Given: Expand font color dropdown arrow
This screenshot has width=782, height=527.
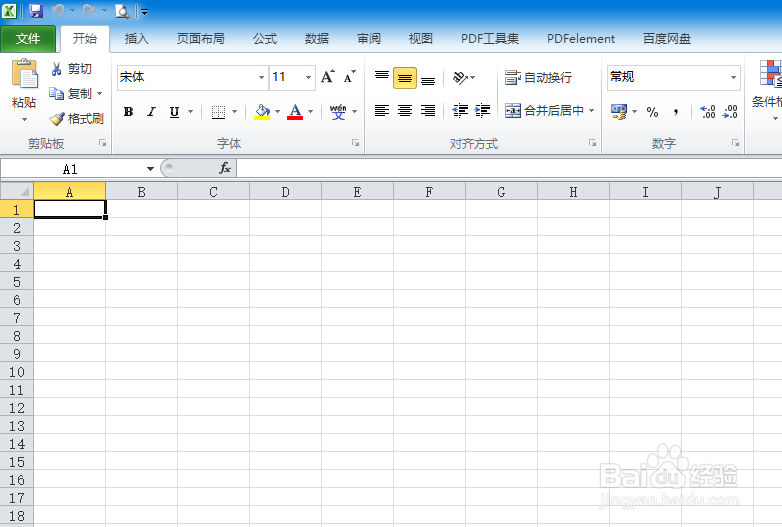Looking at the screenshot, I should tap(310, 112).
